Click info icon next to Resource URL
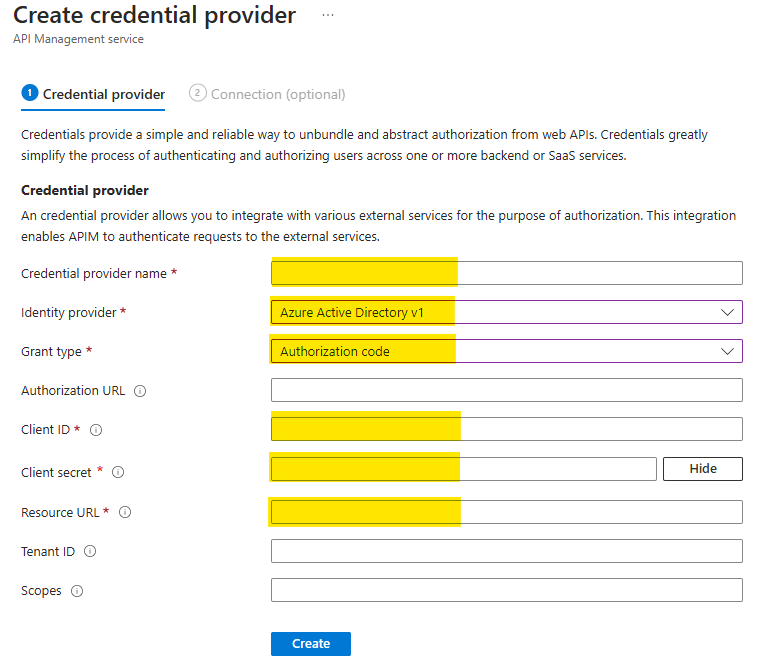780x663 pixels. [125, 512]
